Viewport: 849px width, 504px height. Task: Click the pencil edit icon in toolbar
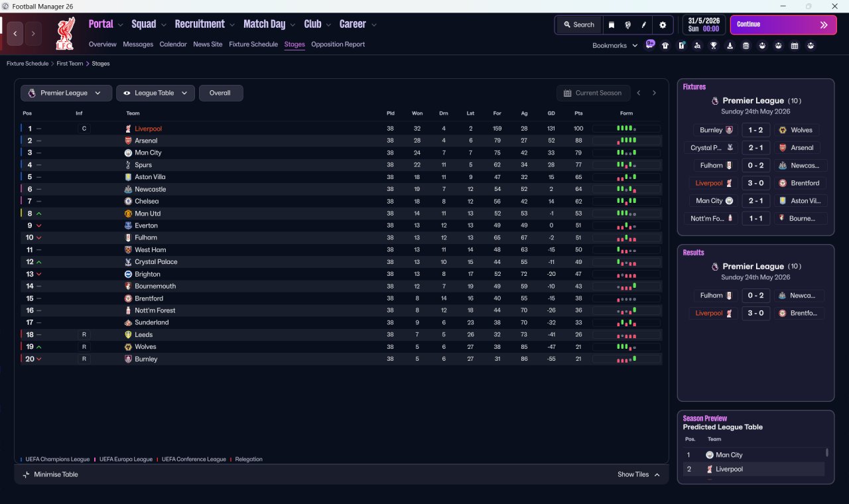click(643, 25)
